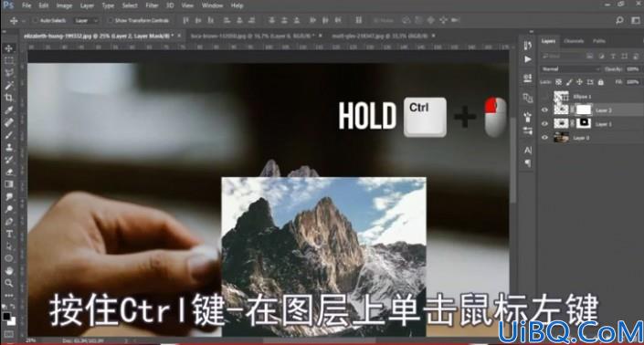The width and height of the screenshot is (644, 345).
Task: Open the layer Opacity value dropdown
Action: [x=633, y=69]
